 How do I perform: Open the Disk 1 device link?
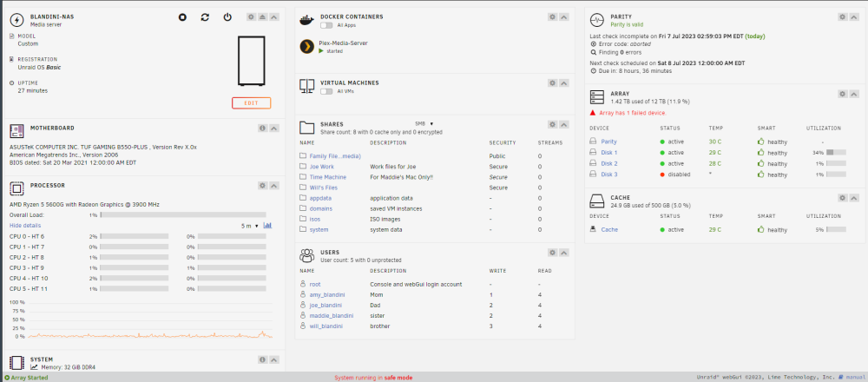pyautogui.click(x=609, y=152)
